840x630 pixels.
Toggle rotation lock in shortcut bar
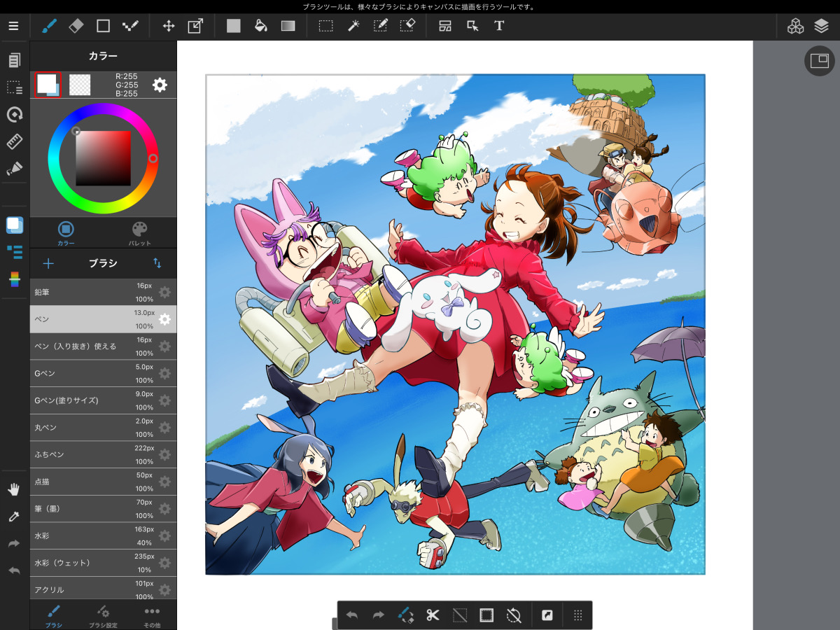click(514, 615)
